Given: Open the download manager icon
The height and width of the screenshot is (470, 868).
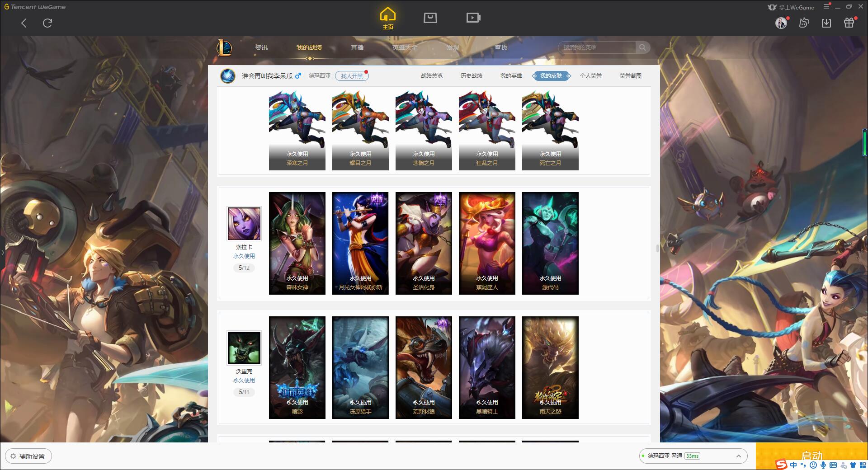Looking at the screenshot, I should point(826,23).
